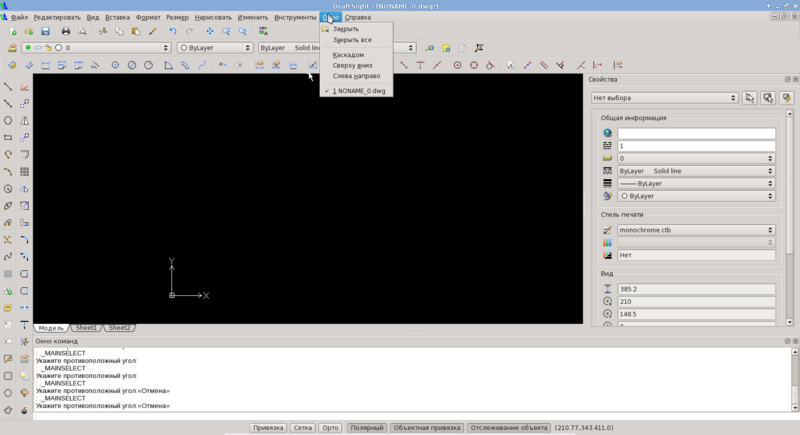Toggle Отслеживание объекта button

(x=509, y=428)
